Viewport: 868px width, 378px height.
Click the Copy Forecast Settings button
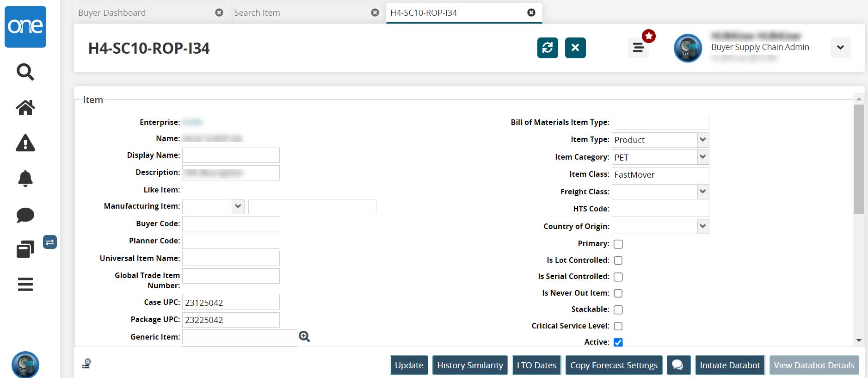tap(614, 365)
